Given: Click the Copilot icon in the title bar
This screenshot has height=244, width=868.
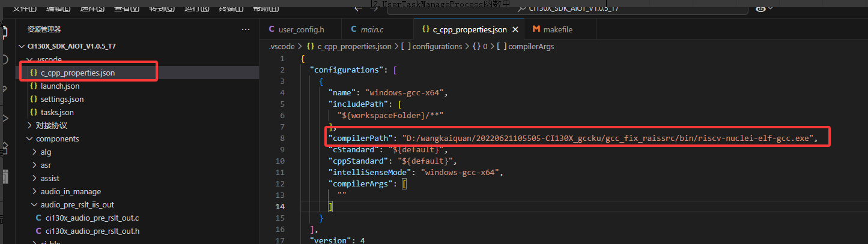Looking at the screenshot, I should point(760,7).
